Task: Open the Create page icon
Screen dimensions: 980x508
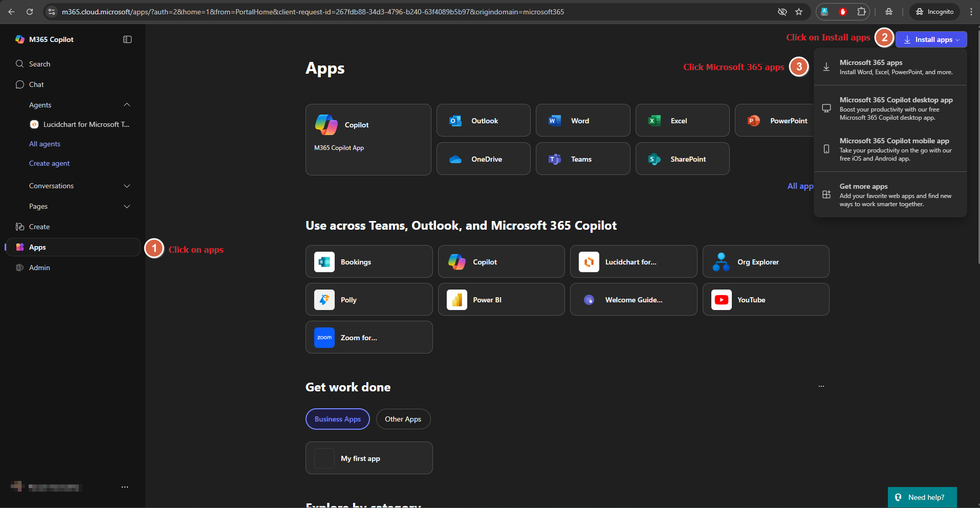Action: [x=20, y=227]
